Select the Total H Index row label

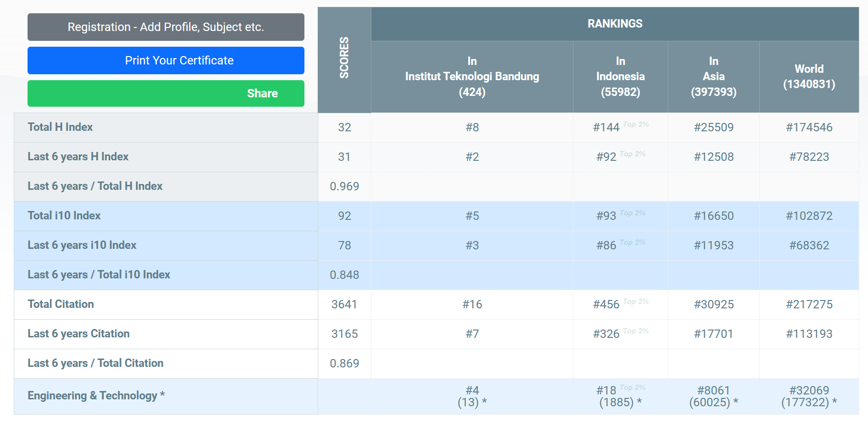point(60,127)
